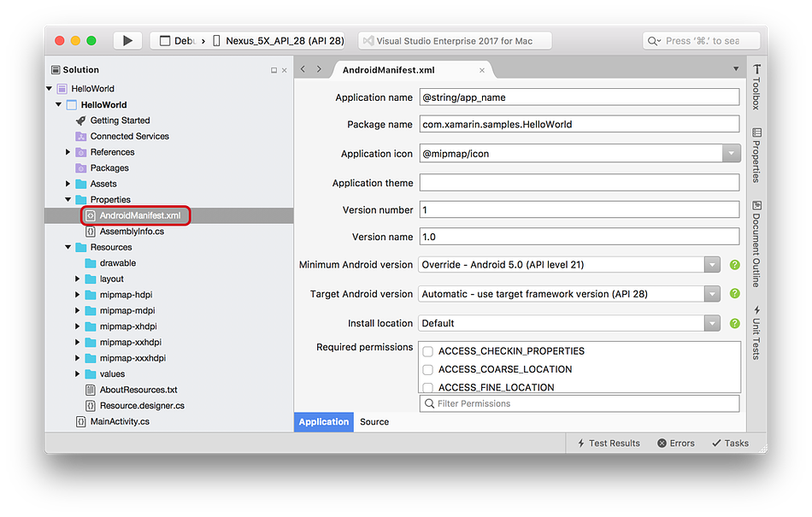The height and width of the screenshot is (517, 812).
Task: Expand the mipmap-xxxhdpi folder
Action: [x=77, y=358]
